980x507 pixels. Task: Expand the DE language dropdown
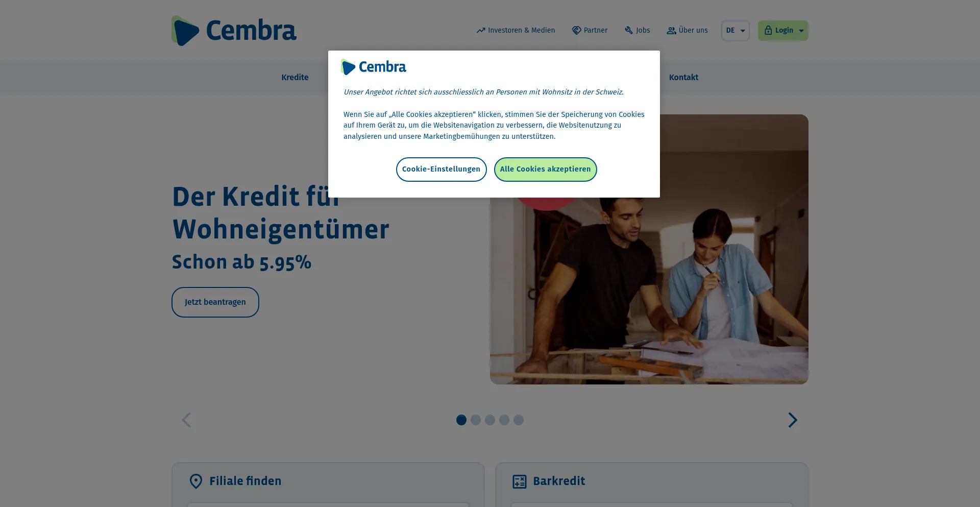[736, 31]
